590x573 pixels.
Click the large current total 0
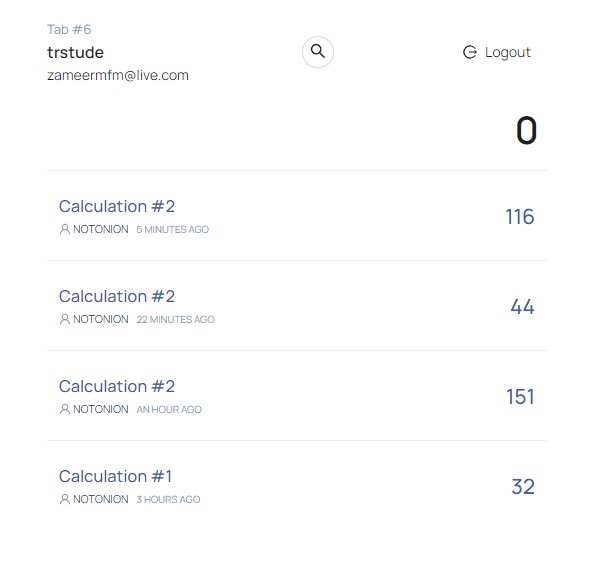pos(526,131)
